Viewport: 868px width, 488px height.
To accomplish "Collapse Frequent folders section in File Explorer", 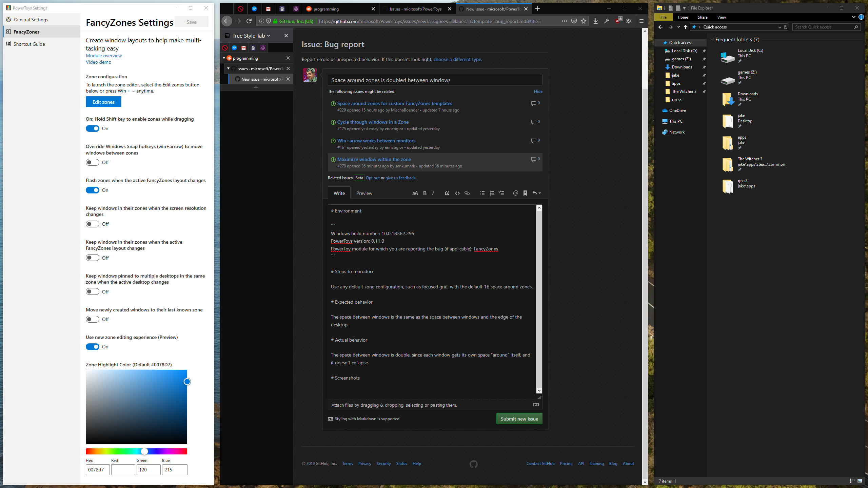I will (x=712, y=40).
